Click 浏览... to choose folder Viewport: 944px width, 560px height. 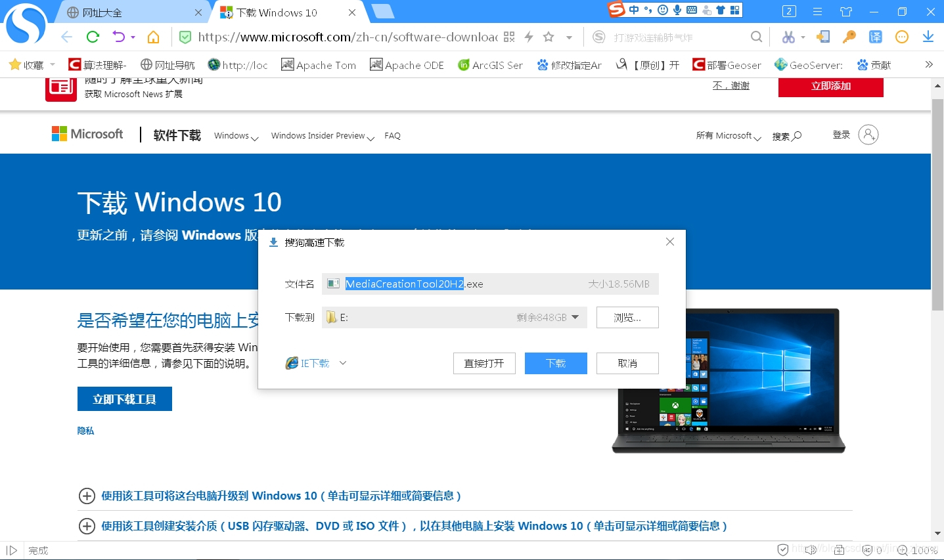pyautogui.click(x=627, y=317)
